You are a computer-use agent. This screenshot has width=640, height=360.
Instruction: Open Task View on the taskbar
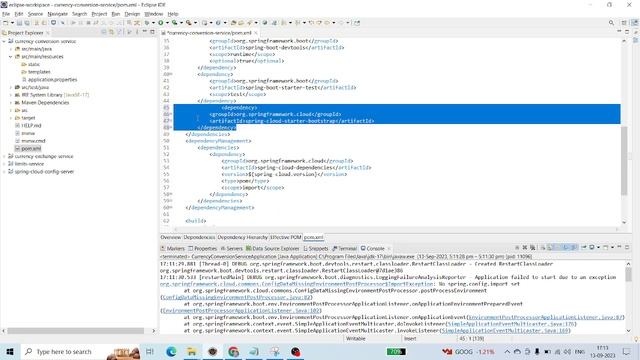point(150,351)
